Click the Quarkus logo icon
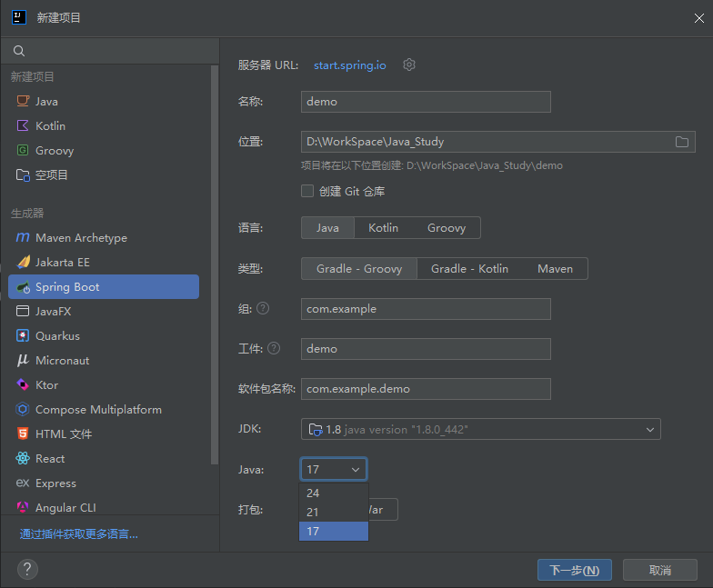713x588 pixels. 23,335
